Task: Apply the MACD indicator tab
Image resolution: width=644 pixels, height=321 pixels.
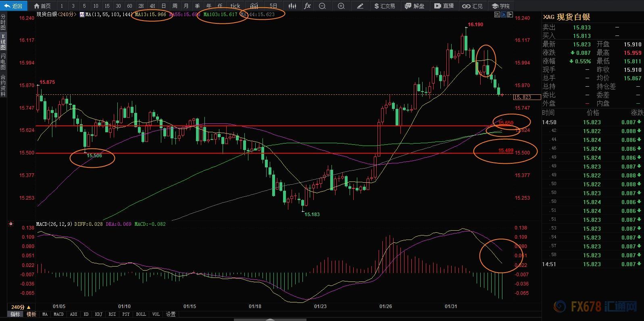Action: tap(58, 314)
